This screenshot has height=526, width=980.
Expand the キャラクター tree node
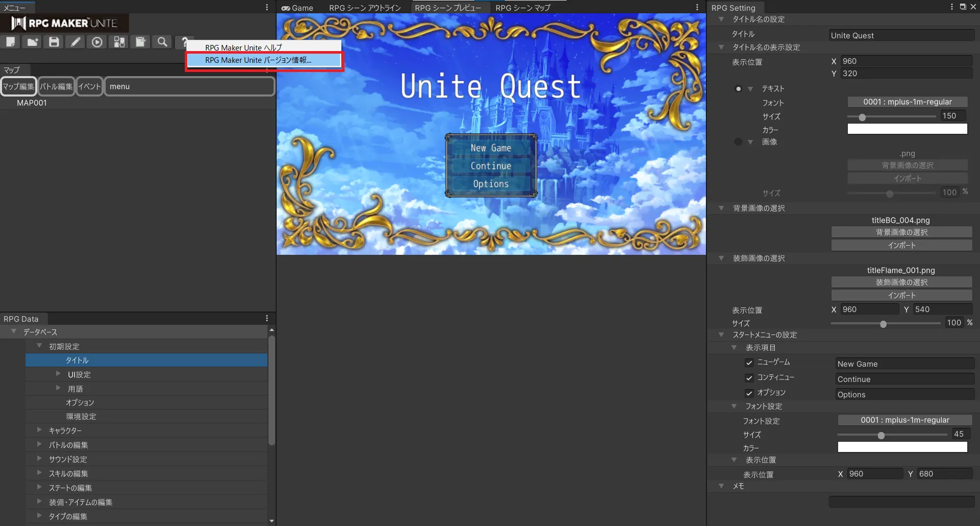pyautogui.click(x=39, y=430)
